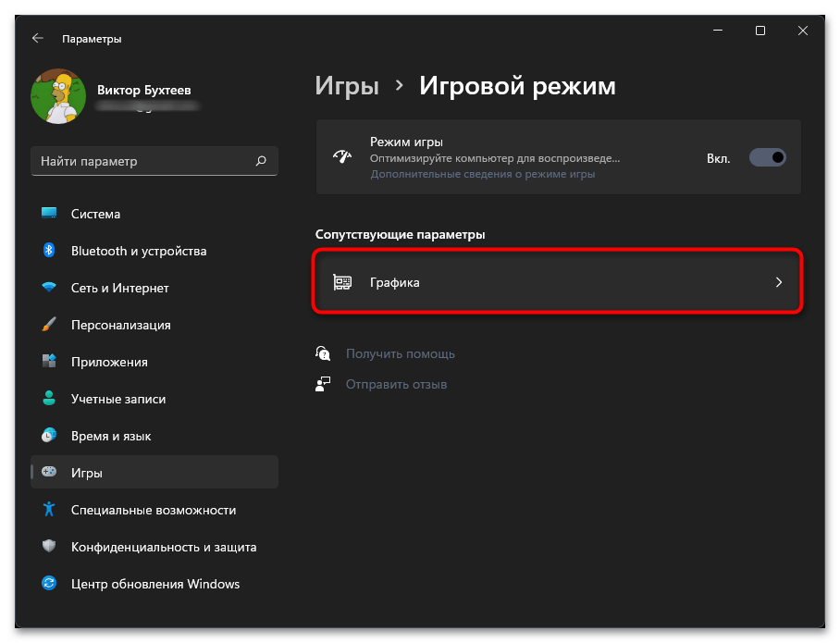Click the Bluetooth icon in sidebar
The image size is (840, 643).
tap(49, 250)
